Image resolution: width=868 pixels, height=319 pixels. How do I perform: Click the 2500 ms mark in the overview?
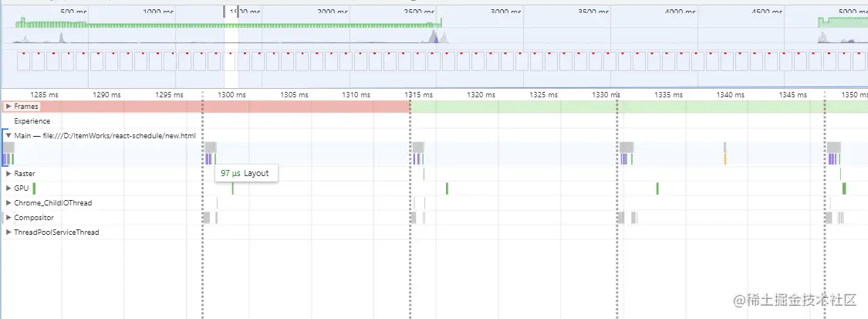point(420,12)
